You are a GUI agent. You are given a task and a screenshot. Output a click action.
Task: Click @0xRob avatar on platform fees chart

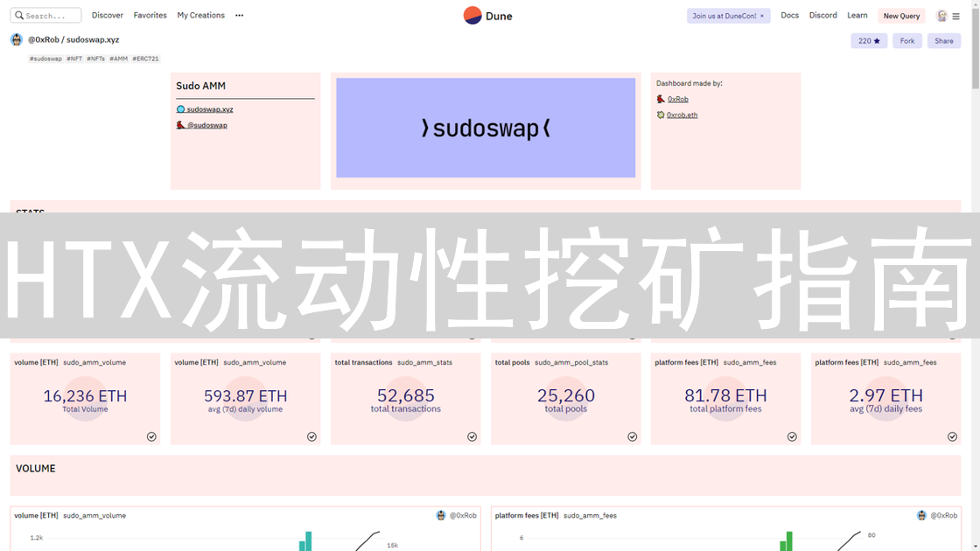click(922, 515)
